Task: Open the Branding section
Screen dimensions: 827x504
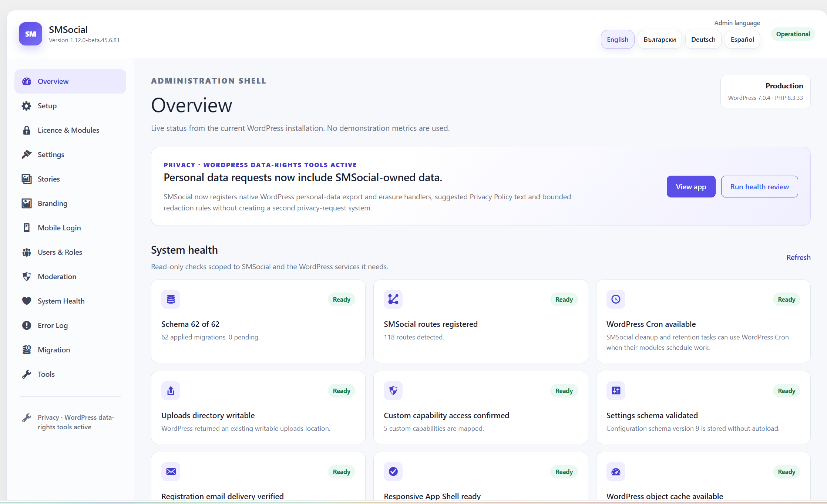Action: (x=70, y=203)
